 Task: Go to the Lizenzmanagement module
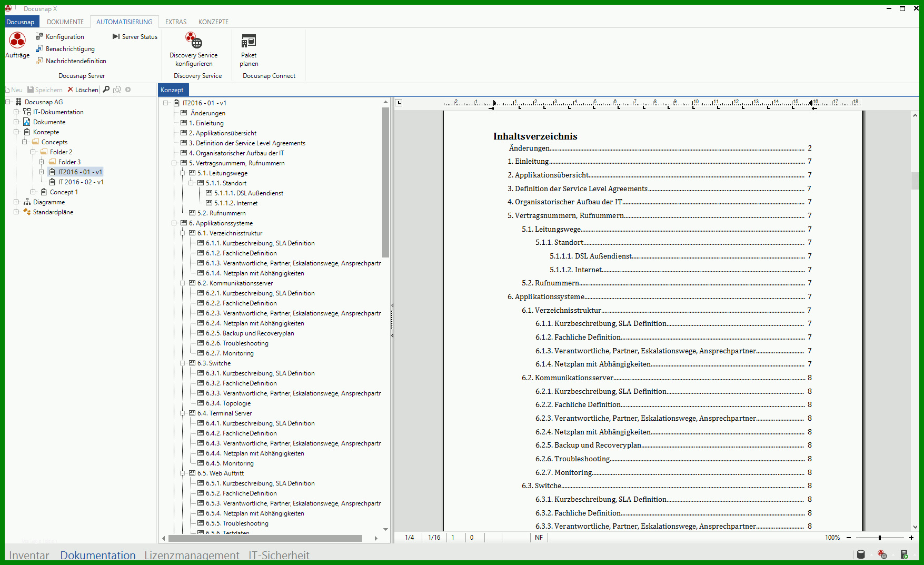pos(192,555)
